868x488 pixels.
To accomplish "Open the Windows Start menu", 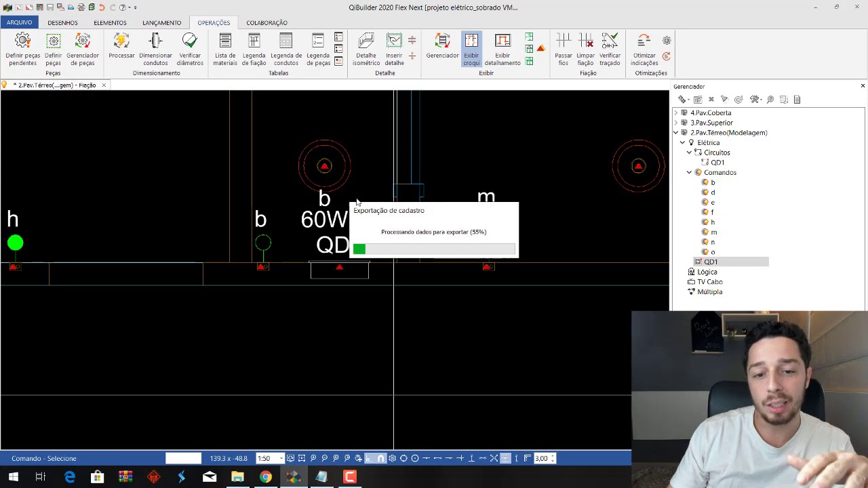I will tap(13, 477).
